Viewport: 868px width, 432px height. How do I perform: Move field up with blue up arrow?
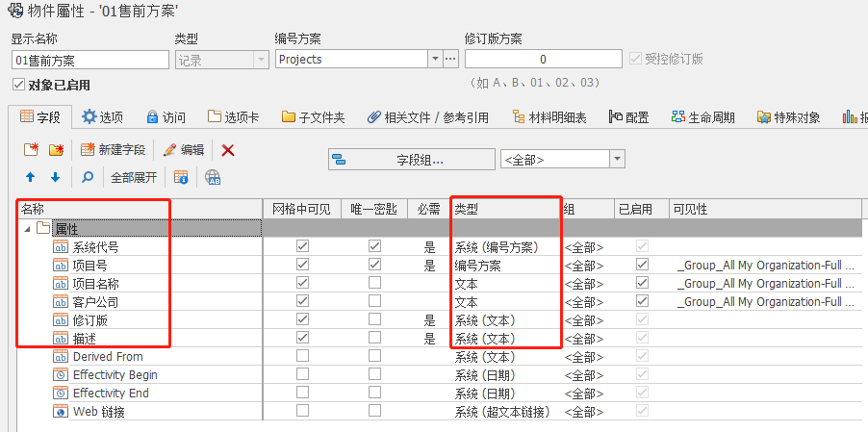coord(31,177)
